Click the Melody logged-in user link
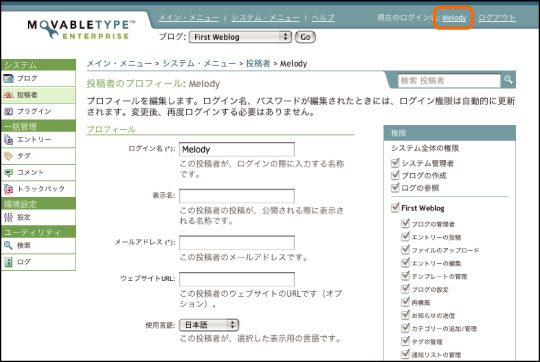This screenshot has width=540, height=362. click(454, 18)
